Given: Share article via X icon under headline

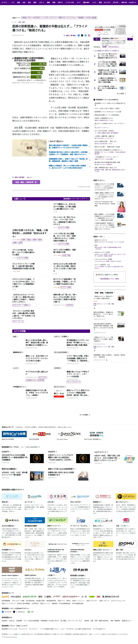Looking at the screenshot, I should pos(82,36).
